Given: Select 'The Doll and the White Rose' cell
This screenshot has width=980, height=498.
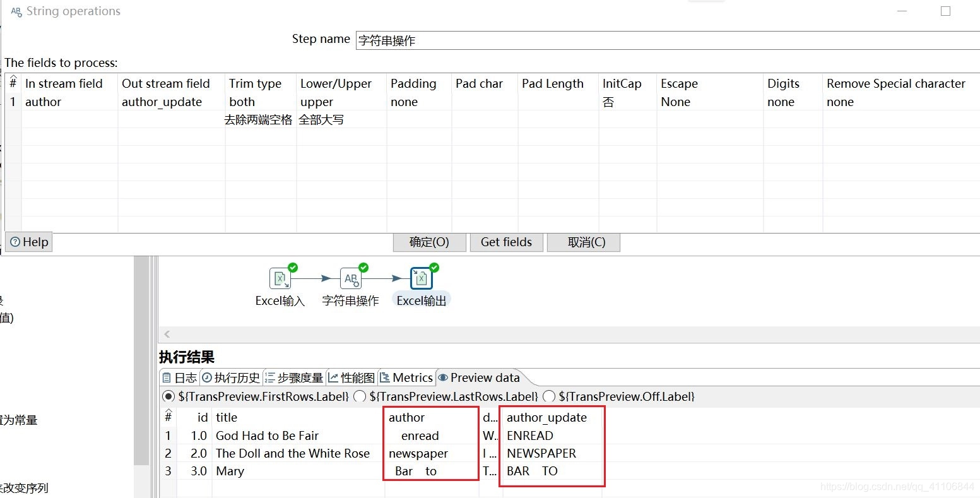Looking at the screenshot, I should coord(298,453).
